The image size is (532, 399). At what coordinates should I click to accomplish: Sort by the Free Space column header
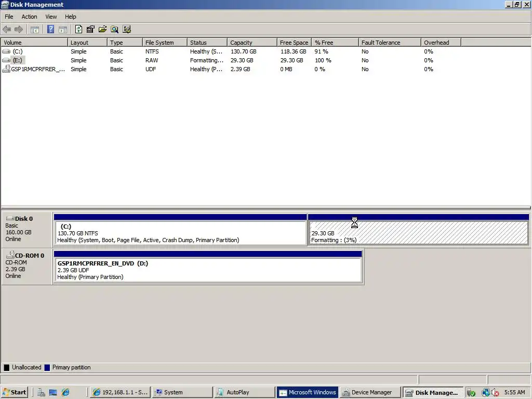pos(294,43)
